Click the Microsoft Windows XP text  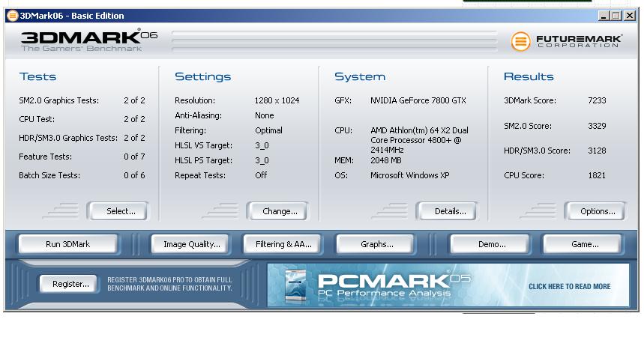tap(409, 175)
